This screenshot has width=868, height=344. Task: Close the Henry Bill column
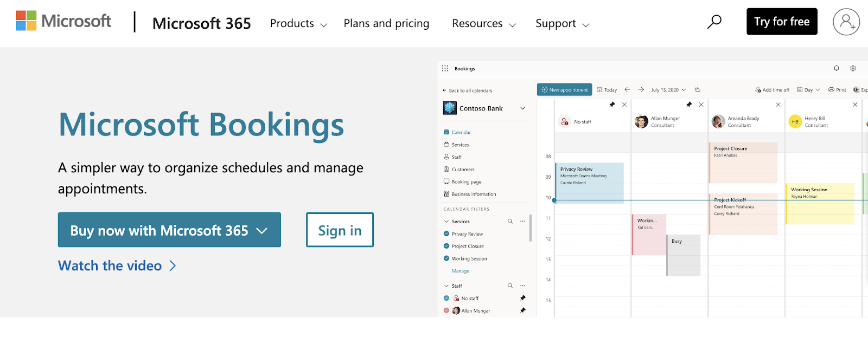click(x=856, y=105)
